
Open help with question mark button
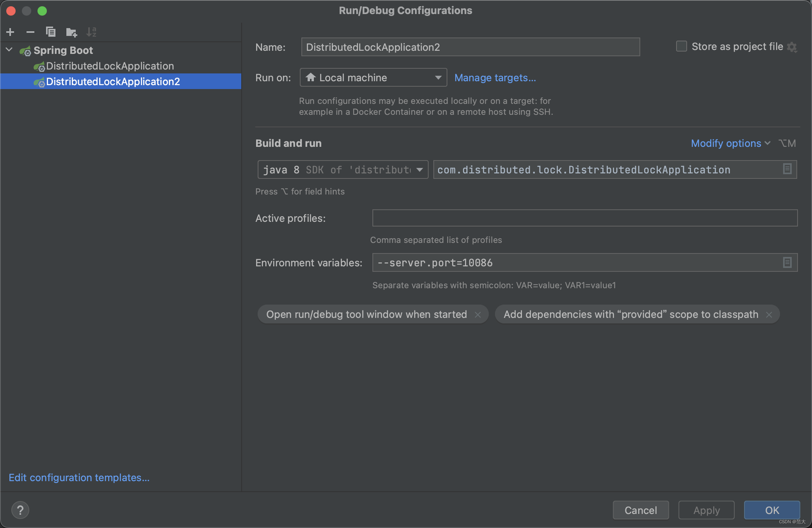coord(20,510)
